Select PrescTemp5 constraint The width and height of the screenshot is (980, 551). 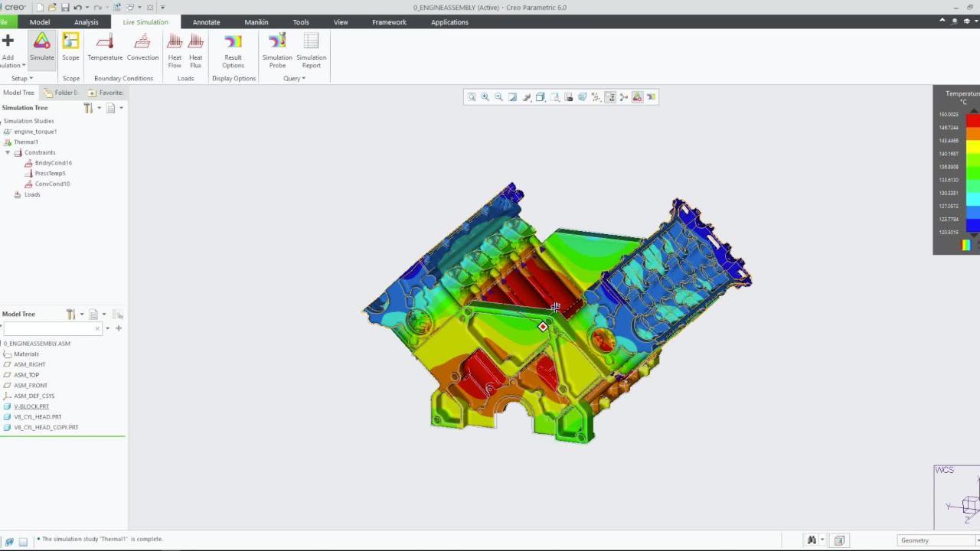[50, 174]
